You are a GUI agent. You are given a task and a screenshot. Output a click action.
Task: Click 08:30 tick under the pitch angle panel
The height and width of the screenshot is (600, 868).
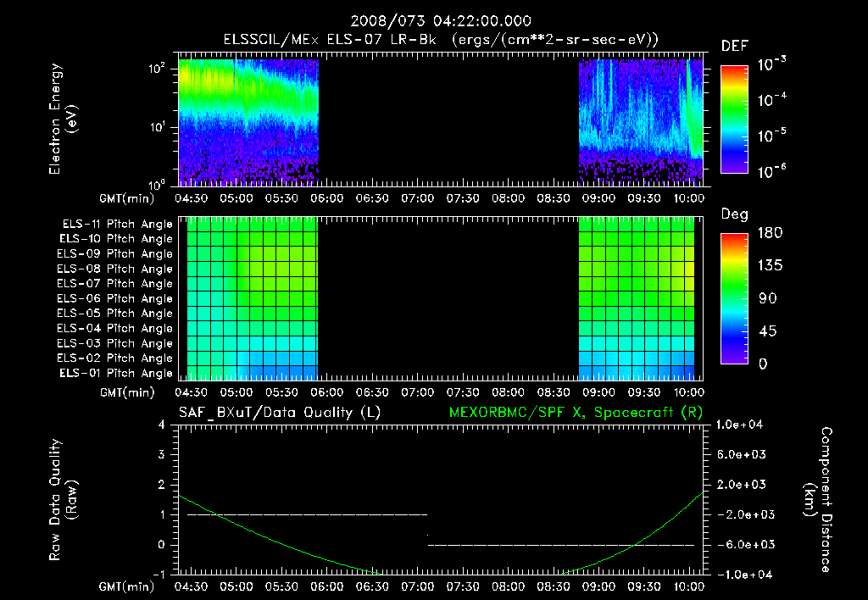pyautogui.click(x=554, y=392)
